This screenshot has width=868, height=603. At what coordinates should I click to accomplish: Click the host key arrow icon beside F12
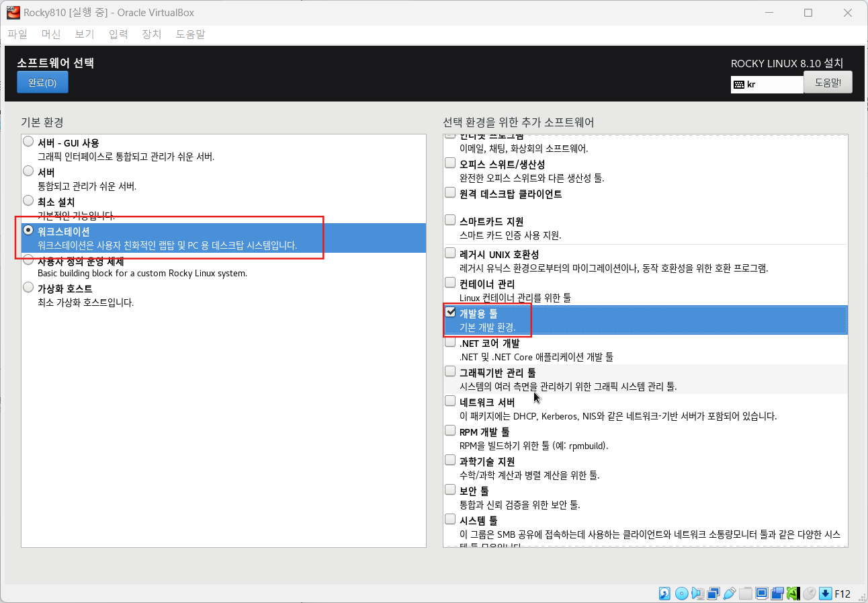point(825,594)
